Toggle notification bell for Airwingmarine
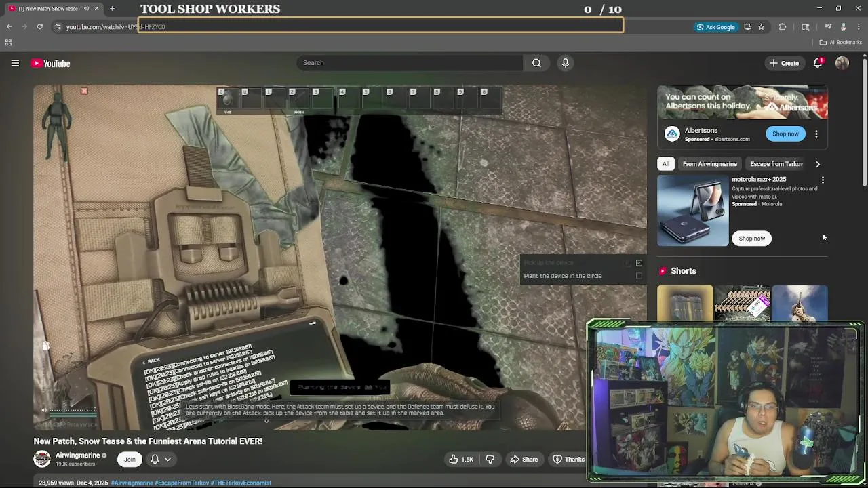The image size is (868, 488). pyautogui.click(x=155, y=460)
